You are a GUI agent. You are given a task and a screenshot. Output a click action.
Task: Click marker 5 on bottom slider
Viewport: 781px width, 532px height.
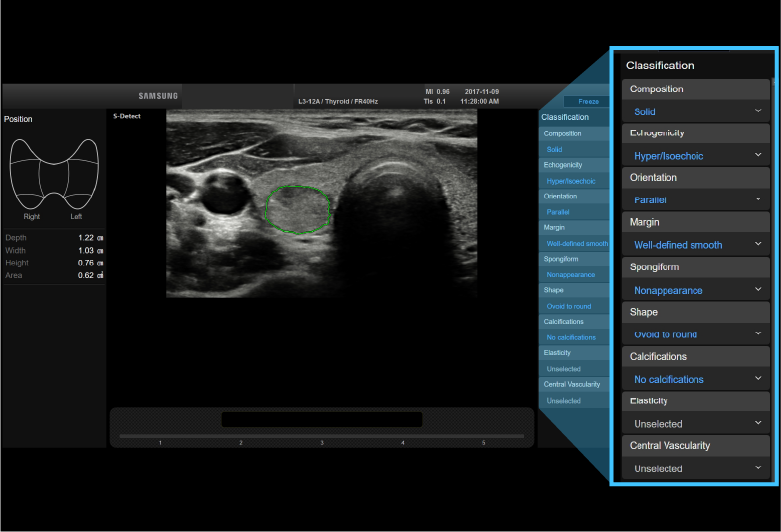(484, 442)
